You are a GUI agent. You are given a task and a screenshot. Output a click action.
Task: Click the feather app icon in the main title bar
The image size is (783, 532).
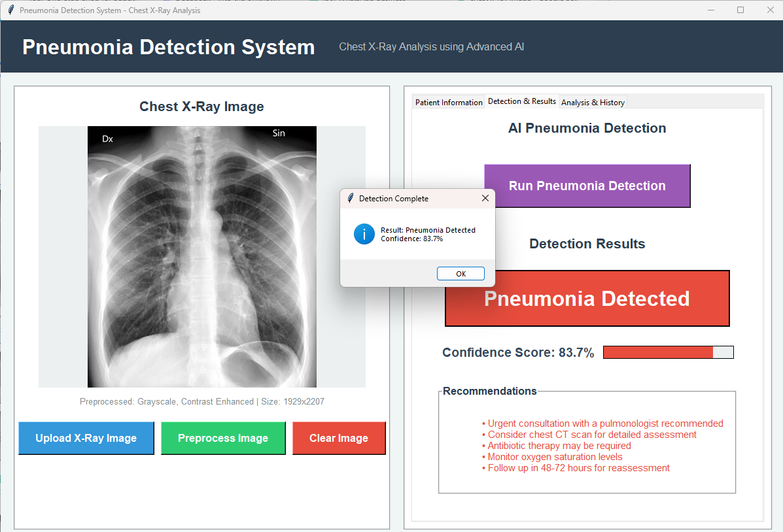[10, 10]
